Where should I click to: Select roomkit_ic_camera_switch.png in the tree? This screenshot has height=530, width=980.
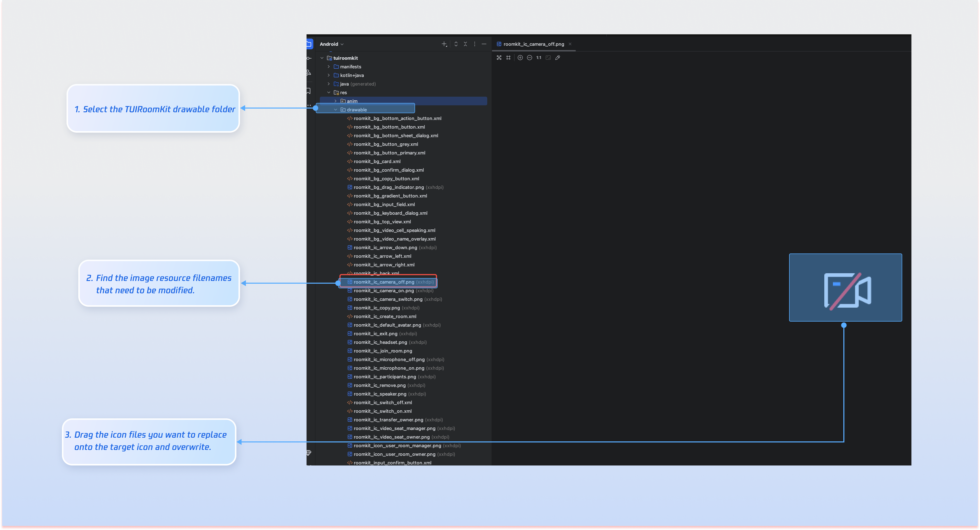[x=395, y=299]
